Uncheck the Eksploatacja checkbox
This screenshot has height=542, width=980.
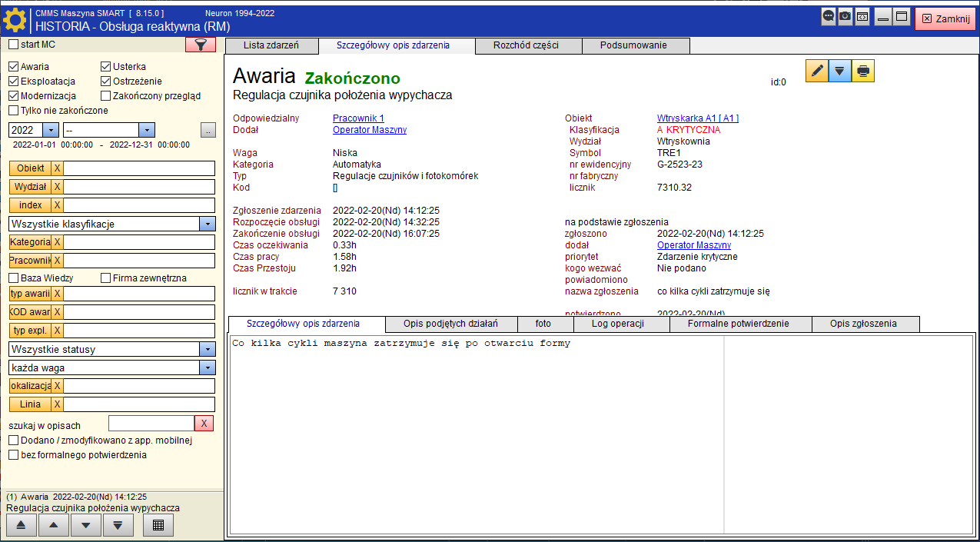(x=14, y=81)
